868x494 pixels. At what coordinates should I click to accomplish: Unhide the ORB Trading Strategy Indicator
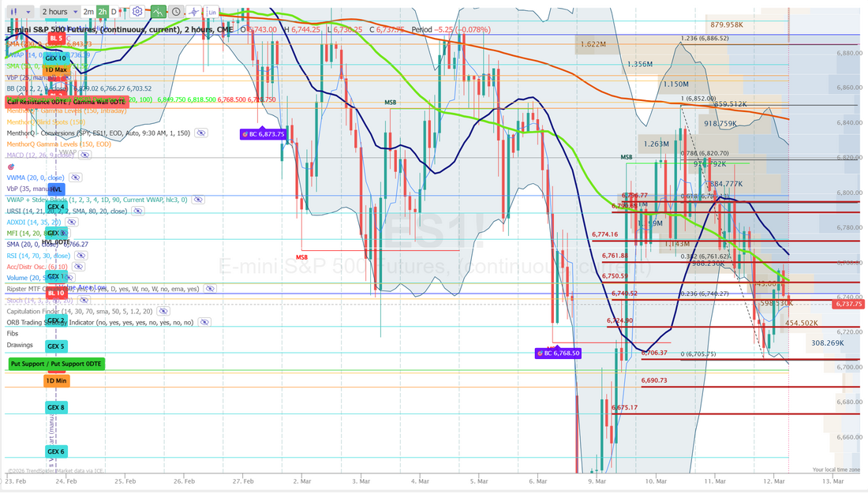204,322
